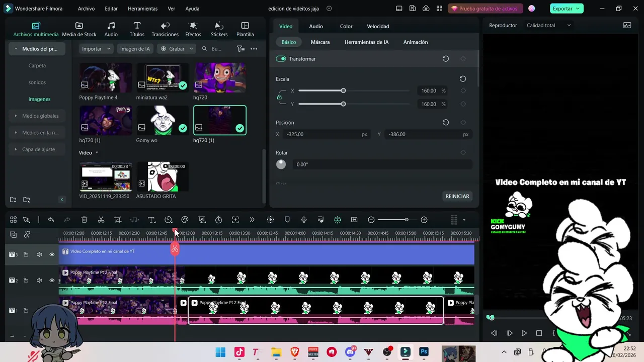Open the Carpeta folder in sidebar
The width and height of the screenshot is (644, 362).
(37, 66)
